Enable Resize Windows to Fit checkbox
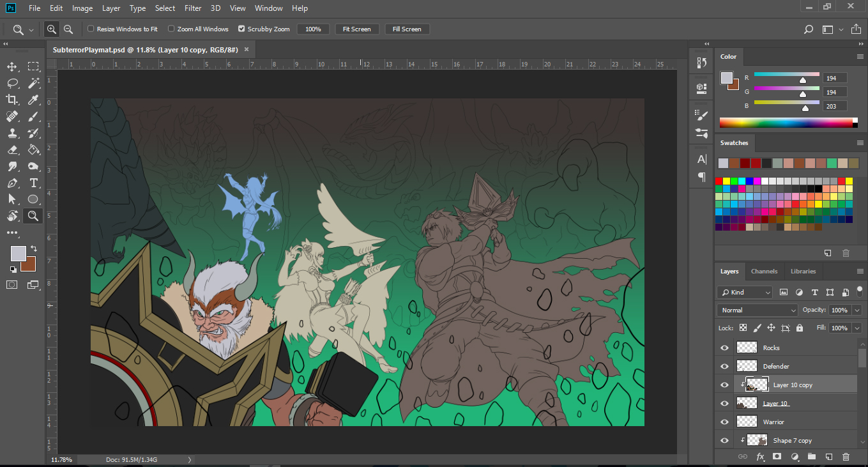The image size is (868, 467). coord(91,29)
